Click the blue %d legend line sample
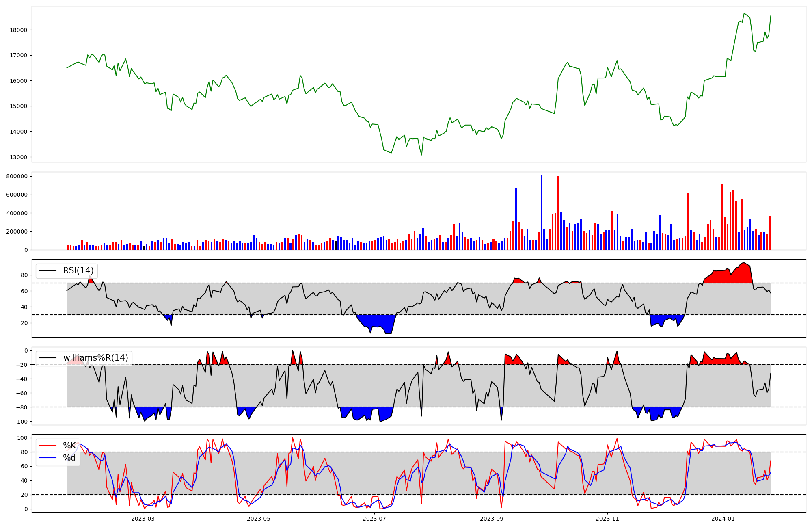 (x=47, y=458)
